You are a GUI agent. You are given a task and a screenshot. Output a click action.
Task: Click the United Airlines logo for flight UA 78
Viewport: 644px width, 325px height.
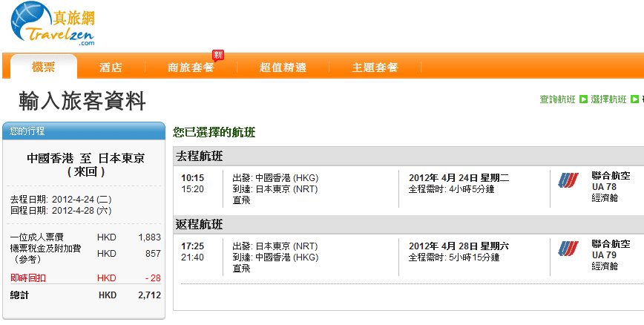(x=568, y=180)
